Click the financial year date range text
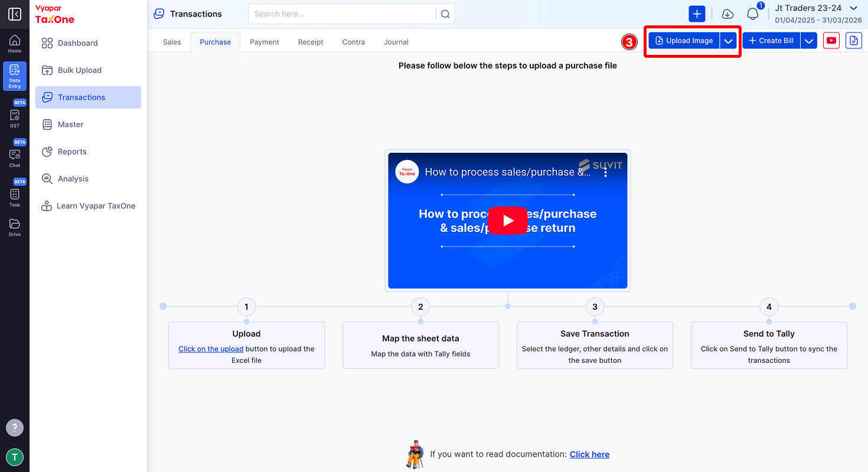This screenshot has width=868, height=472. point(818,21)
